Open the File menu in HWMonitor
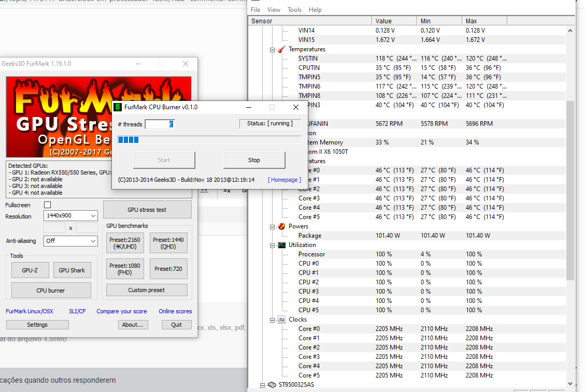The image size is (585, 392). pos(255,10)
